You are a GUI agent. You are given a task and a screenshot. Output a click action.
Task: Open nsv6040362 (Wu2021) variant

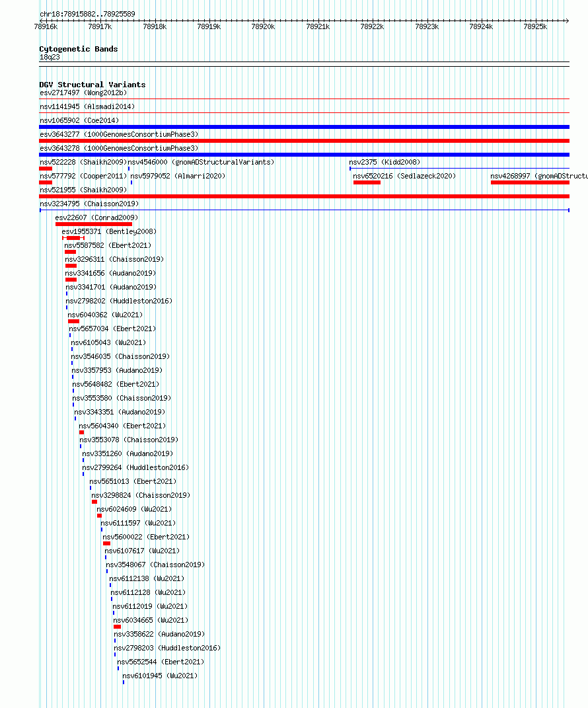pos(105,315)
